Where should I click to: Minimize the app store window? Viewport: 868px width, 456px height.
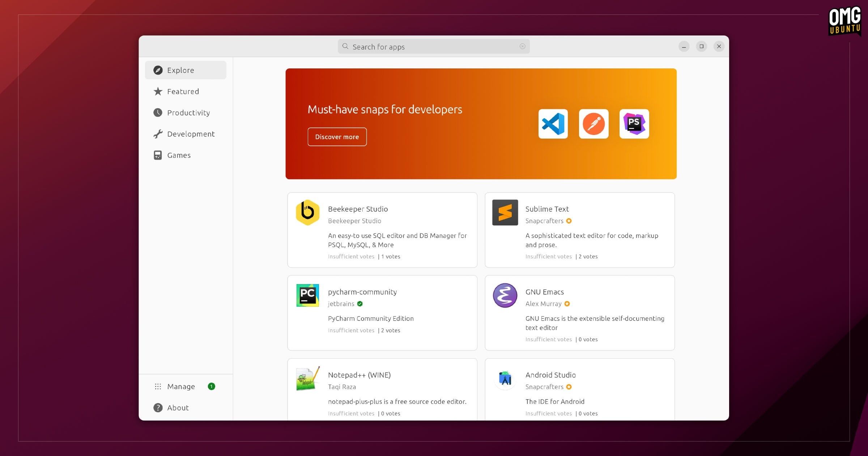pos(684,46)
